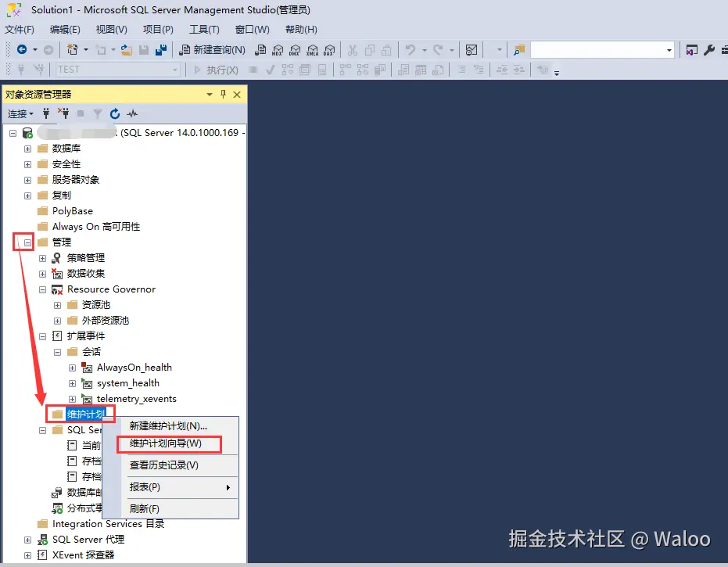
Task: Expand the 安全性 tree node
Action: coord(28,164)
